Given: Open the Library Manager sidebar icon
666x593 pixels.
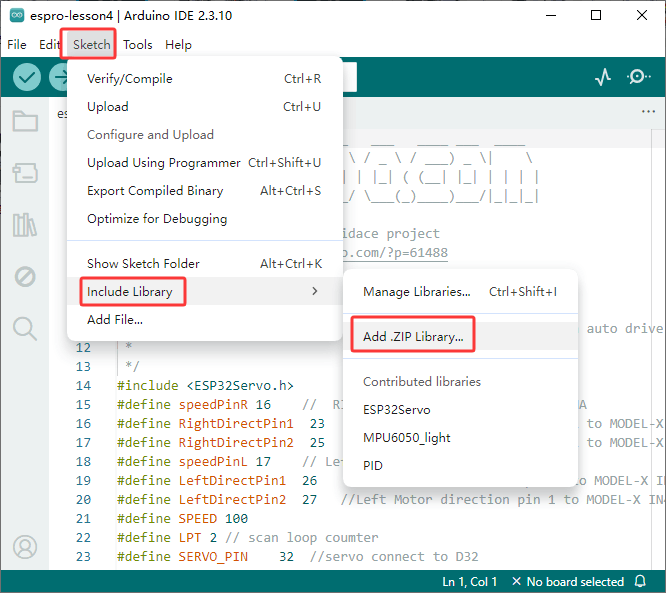Looking at the screenshot, I should click(x=25, y=225).
